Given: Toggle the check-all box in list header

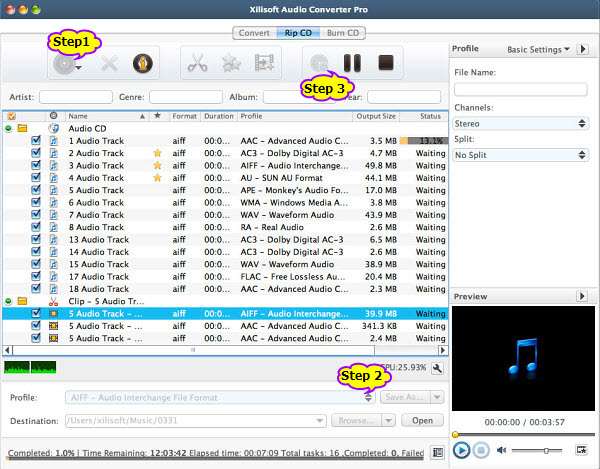Looking at the screenshot, I should pyautogui.click(x=11, y=116).
